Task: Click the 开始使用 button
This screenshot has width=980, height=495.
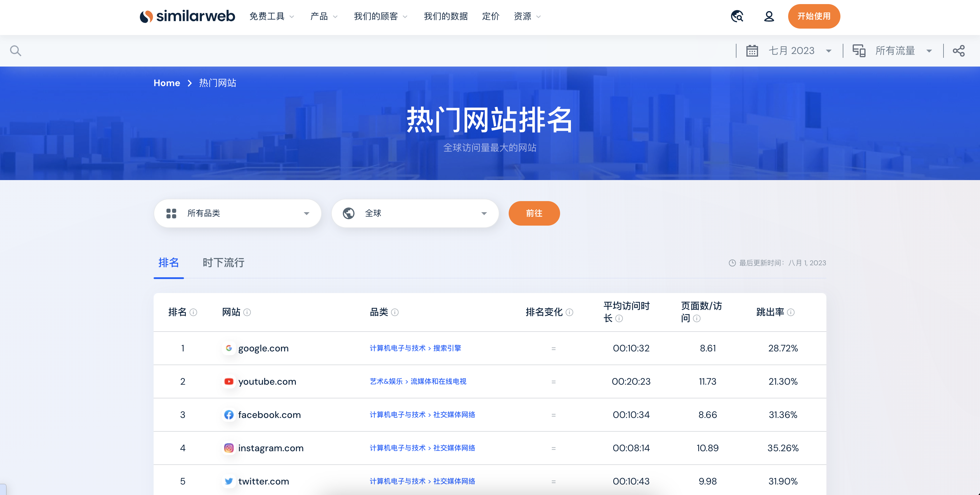Action: (x=814, y=16)
